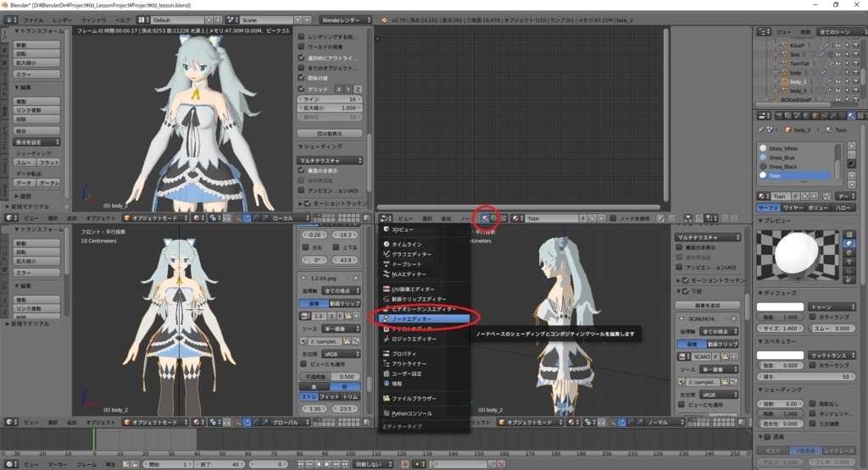Adjust 不透明度 0.500 slider
The width and height of the screenshot is (868, 470).
click(330, 377)
